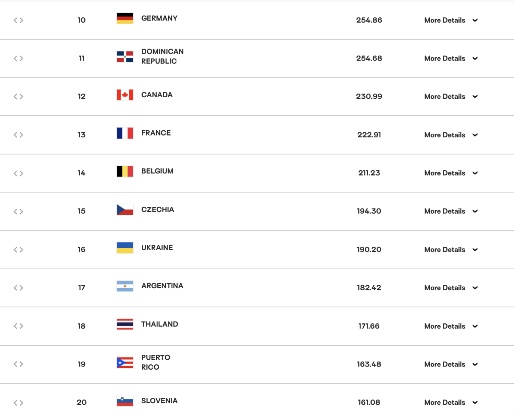Click the Slovenia flag icon
514x420 pixels.
coord(125,401)
